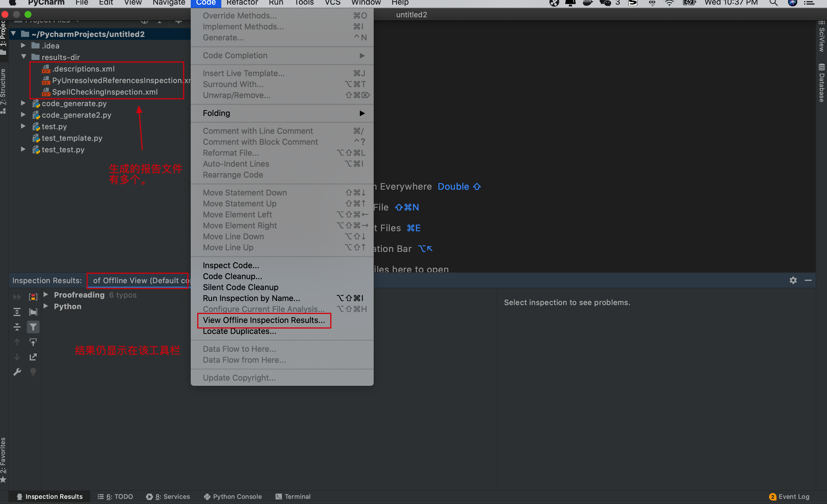
Task: Open Spotlight search magnifier
Action: click(x=774, y=3)
